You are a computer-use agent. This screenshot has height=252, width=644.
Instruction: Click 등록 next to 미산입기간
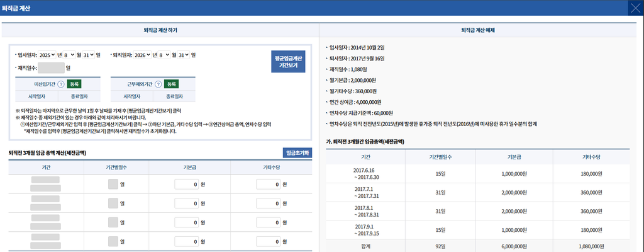click(x=74, y=84)
